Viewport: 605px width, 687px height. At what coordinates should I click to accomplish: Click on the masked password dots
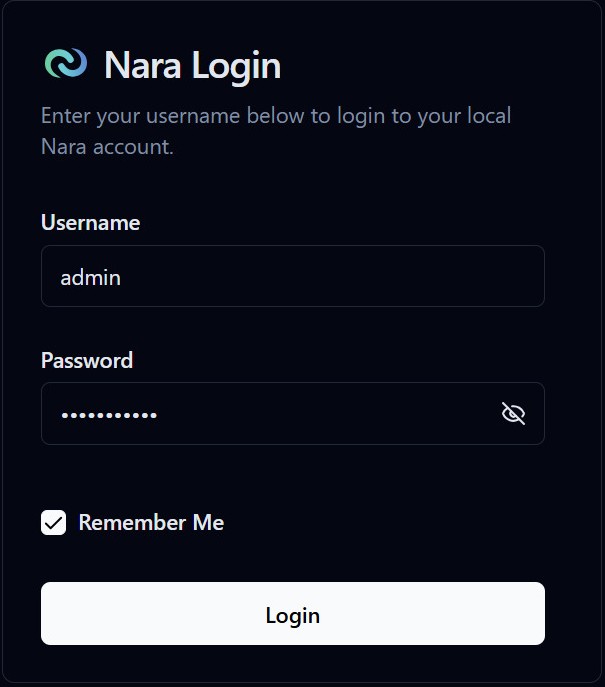tap(109, 414)
